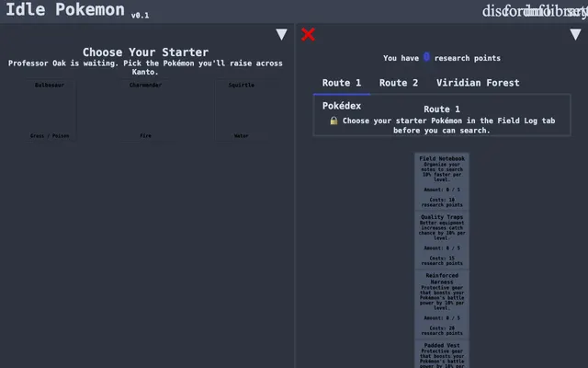Open the Route 2 tab
This screenshot has width=588, height=368.
(398, 83)
